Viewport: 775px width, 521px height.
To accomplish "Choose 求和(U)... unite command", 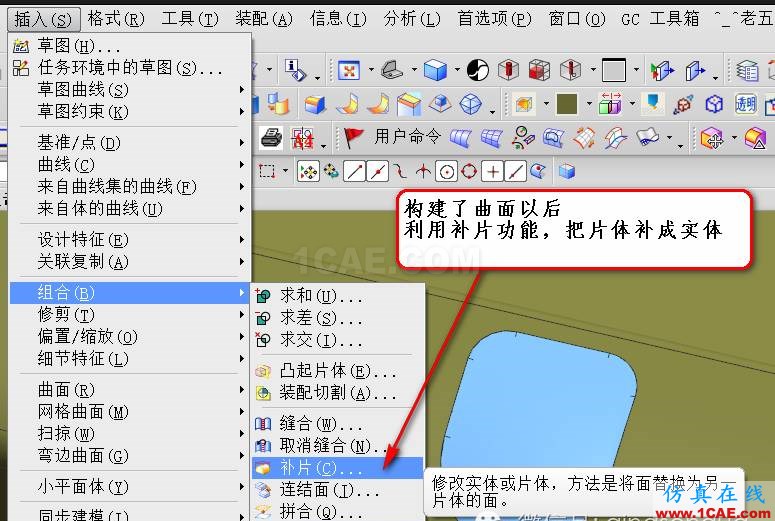I will point(338,296).
